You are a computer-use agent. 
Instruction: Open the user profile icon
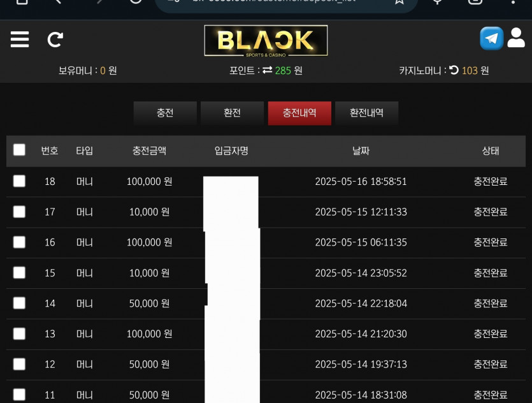(x=516, y=38)
